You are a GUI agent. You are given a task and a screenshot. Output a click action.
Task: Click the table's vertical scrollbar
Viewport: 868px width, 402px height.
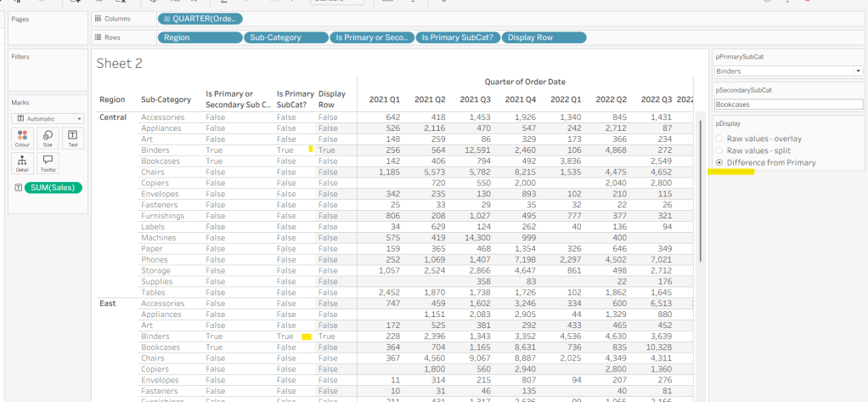(701, 187)
